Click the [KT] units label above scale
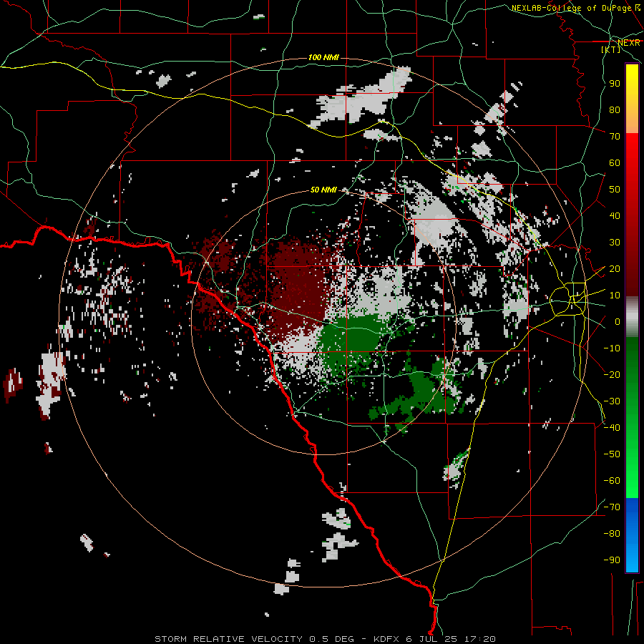This screenshot has height=644, width=644. click(611, 49)
